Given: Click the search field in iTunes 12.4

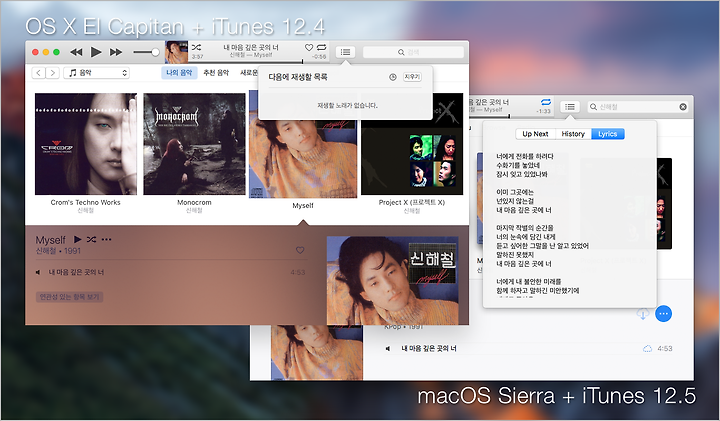Looking at the screenshot, I should pyautogui.click(x=413, y=52).
